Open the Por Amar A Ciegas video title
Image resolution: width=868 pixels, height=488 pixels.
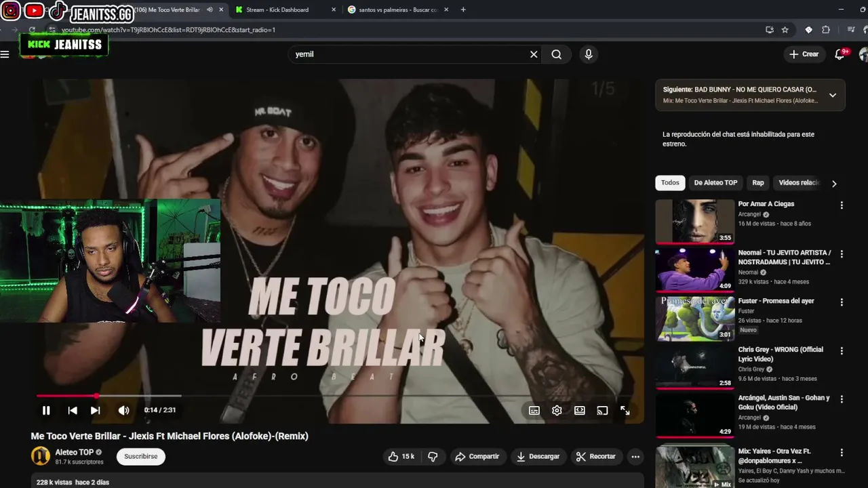766,204
